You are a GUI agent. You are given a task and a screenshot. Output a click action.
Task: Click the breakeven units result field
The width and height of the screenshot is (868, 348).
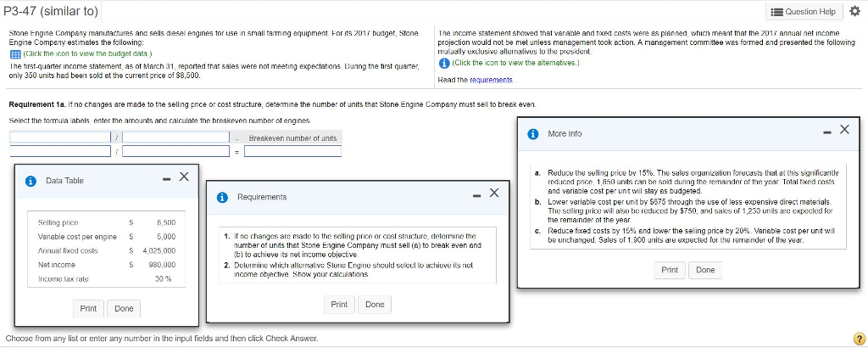click(x=292, y=151)
